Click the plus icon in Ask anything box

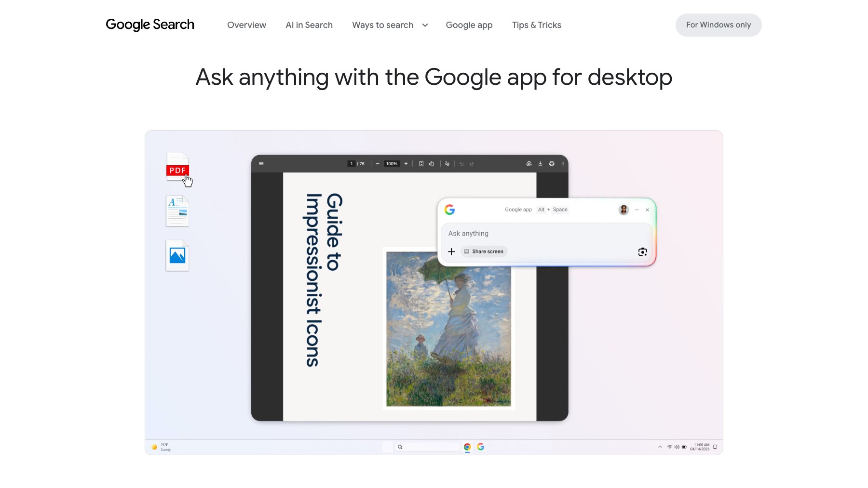tap(451, 251)
